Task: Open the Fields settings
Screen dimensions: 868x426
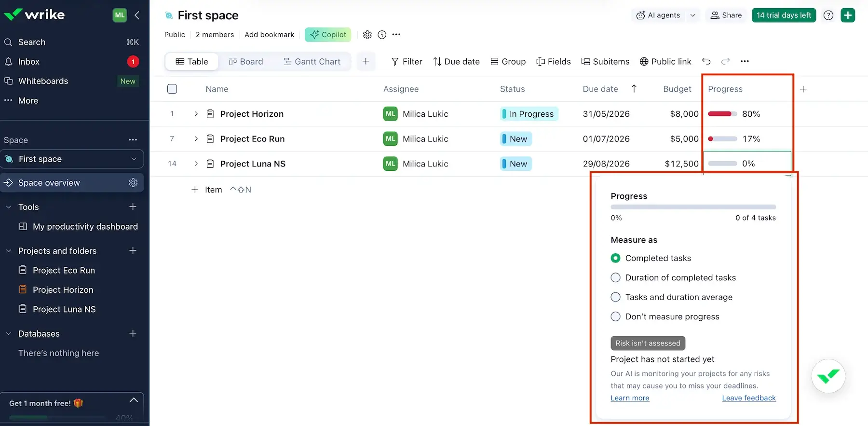Action: [554, 62]
